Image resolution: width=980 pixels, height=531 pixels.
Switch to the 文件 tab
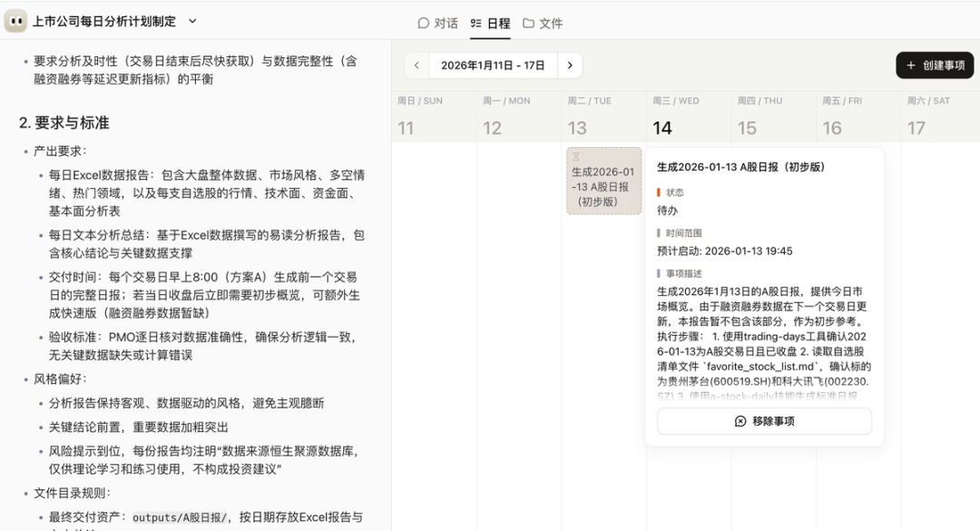click(543, 23)
